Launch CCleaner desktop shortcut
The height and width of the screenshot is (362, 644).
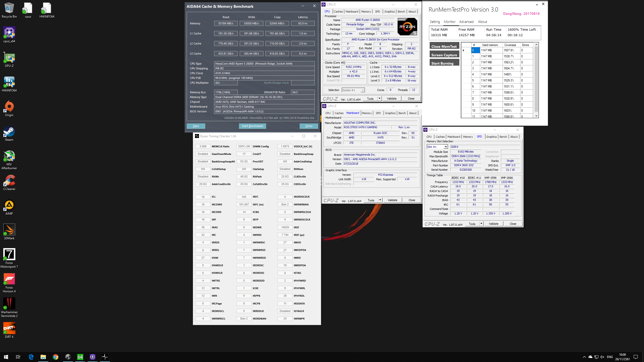click(9, 183)
